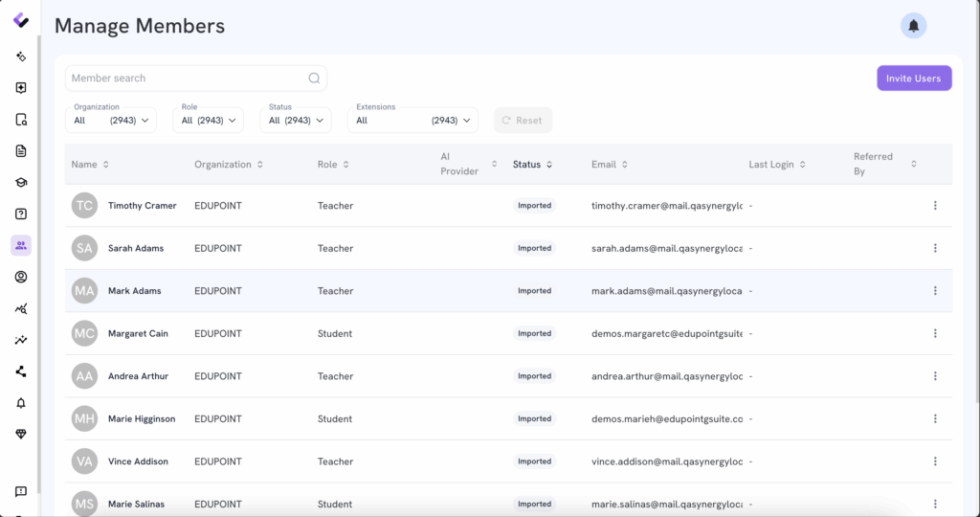Click the search magnifier in Member search

coord(314,79)
